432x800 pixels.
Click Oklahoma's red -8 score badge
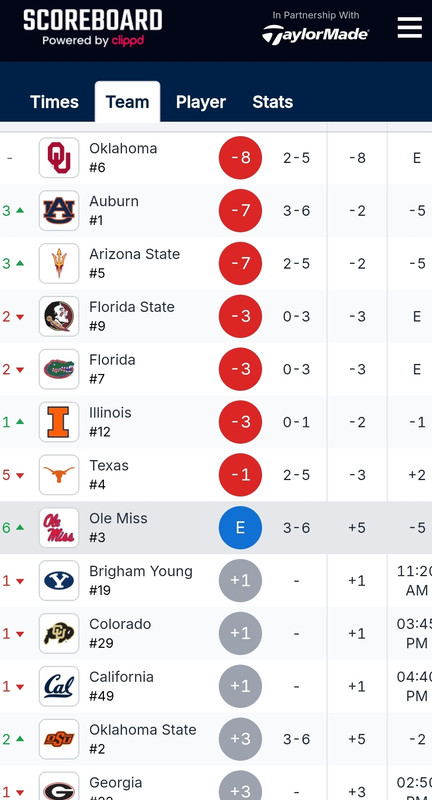(240, 158)
